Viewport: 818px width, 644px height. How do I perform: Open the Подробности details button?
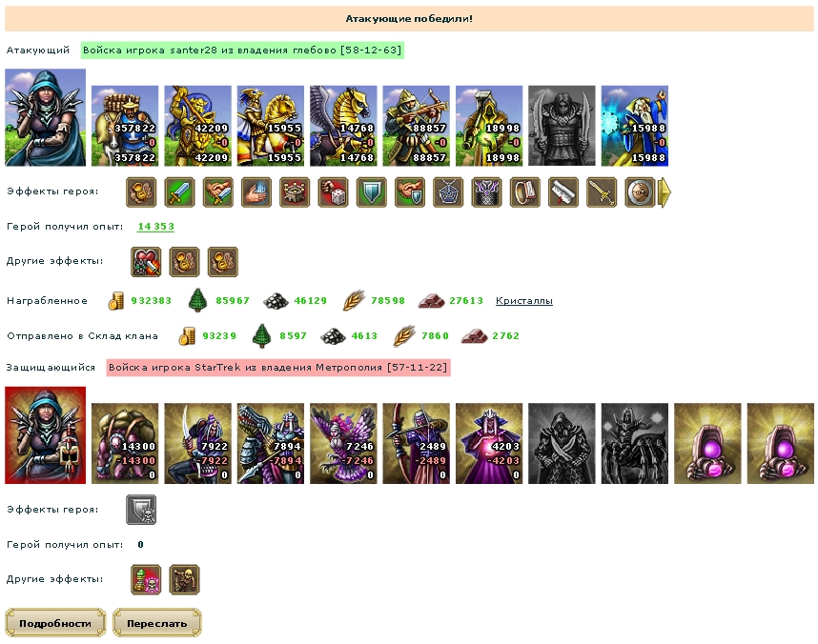(x=55, y=623)
